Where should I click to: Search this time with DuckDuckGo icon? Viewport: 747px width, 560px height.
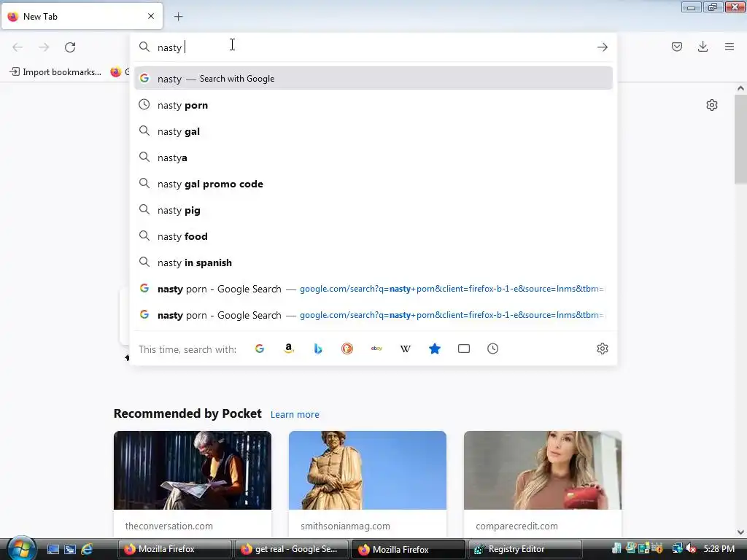click(347, 349)
